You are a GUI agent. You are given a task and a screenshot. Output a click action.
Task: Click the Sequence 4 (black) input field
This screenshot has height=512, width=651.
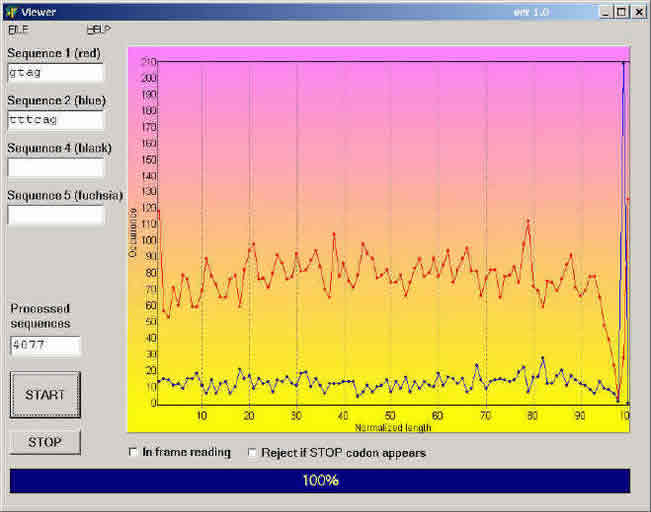coord(55,168)
